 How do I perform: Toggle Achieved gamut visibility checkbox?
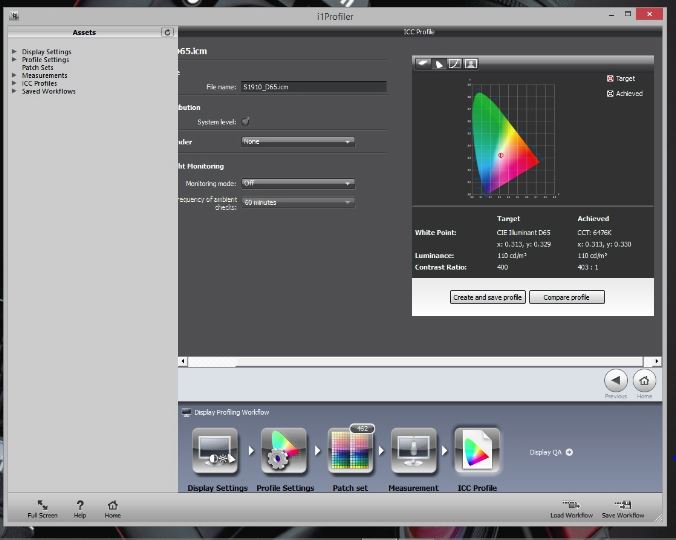click(610, 94)
